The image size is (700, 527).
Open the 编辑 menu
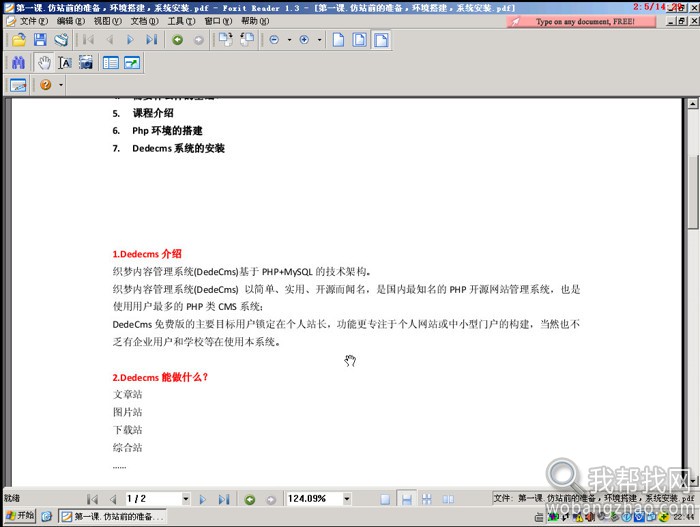(71, 21)
